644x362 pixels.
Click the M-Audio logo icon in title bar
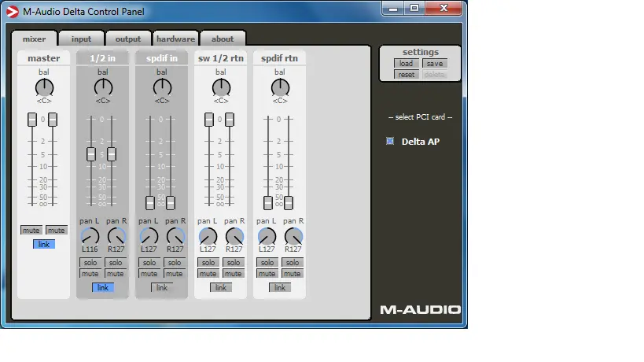(x=13, y=12)
